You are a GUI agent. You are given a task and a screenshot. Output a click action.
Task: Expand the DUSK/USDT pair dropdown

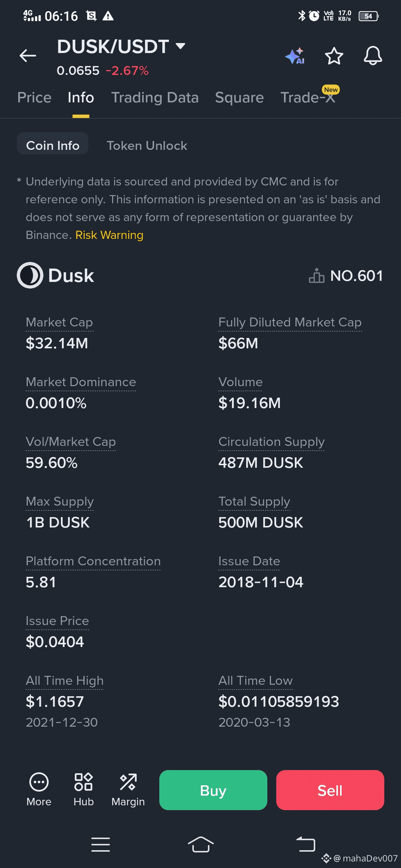coord(180,46)
